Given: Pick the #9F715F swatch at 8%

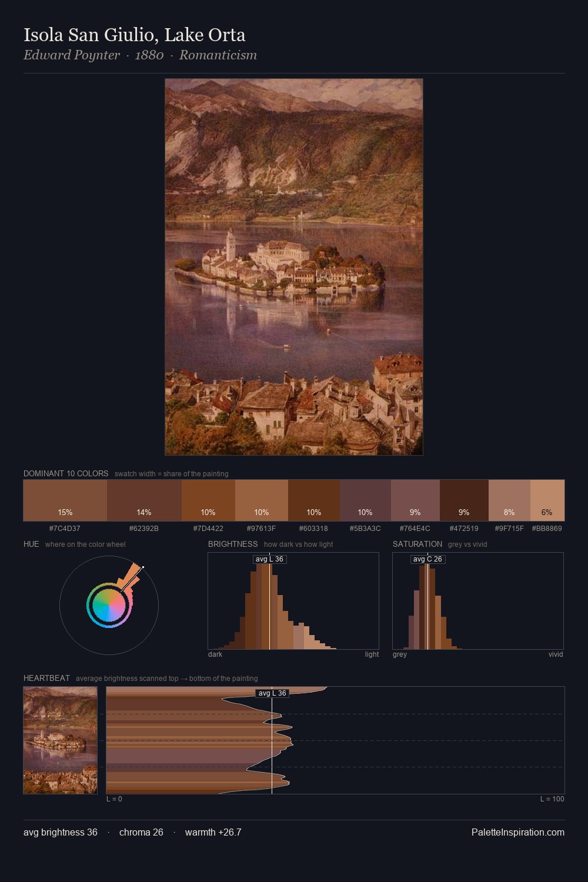Looking at the screenshot, I should [x=509, y=500].
